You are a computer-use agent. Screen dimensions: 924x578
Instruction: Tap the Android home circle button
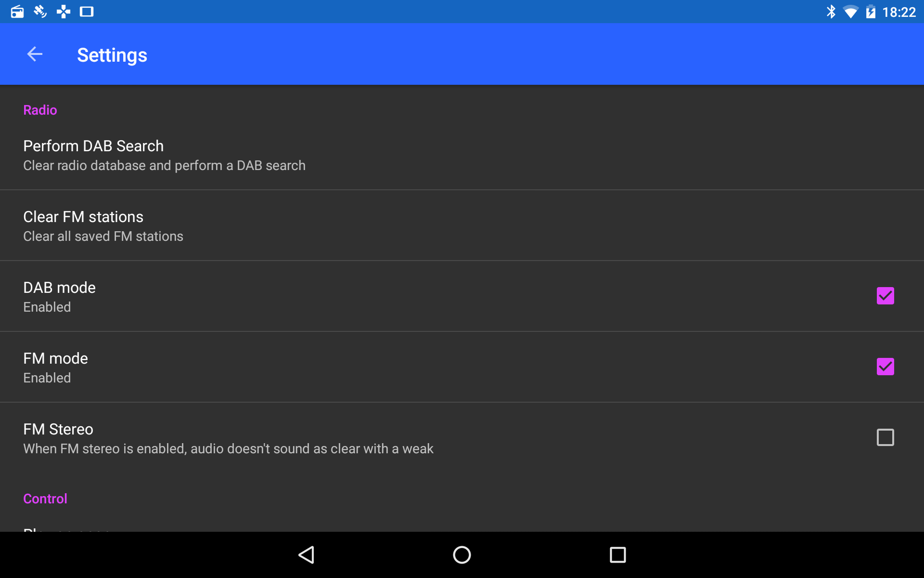pyautogui.click(x=462, y=555)
